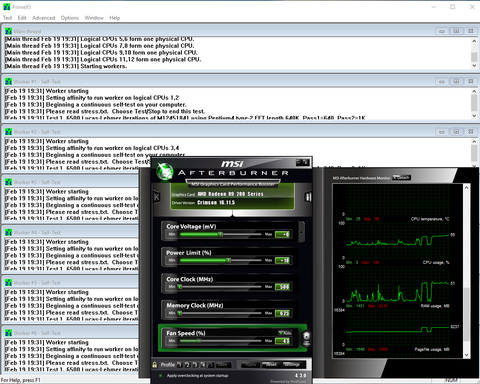Click the Worker #1 window's title bar icon
Viewport: 480px width, 384px height.
(x=8, y=81)
